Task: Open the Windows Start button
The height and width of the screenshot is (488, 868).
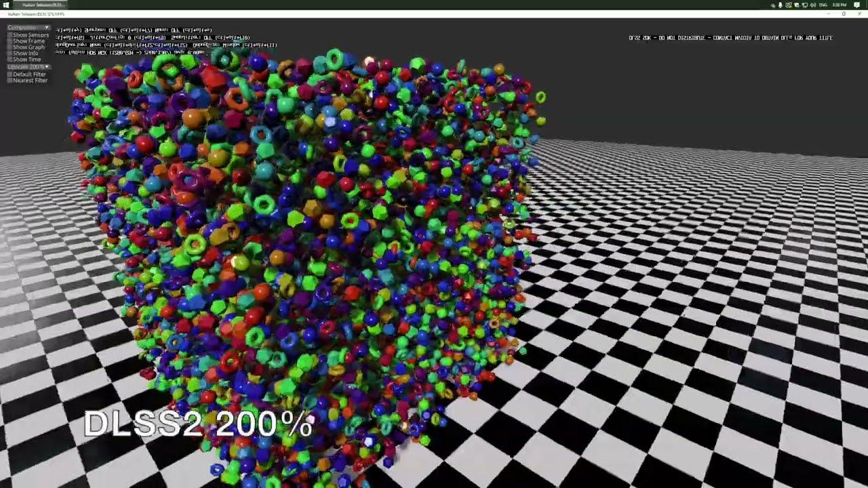Action: point(5,5)
